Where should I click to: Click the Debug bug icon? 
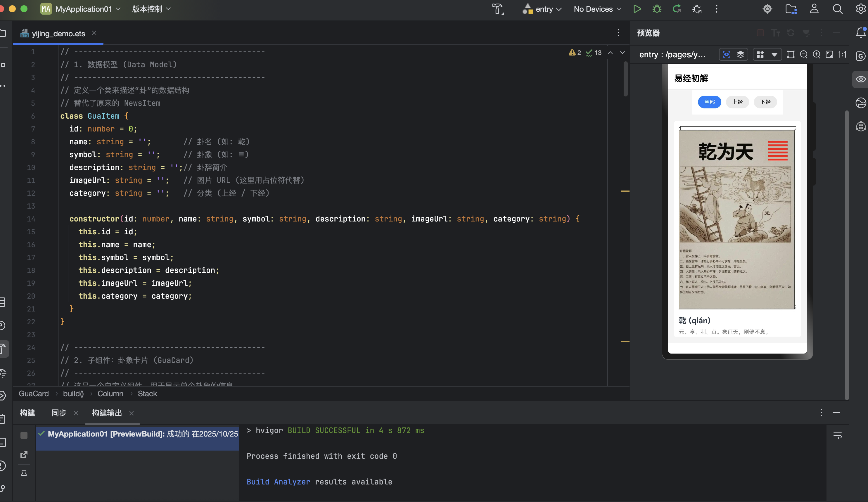pos(657,9)
